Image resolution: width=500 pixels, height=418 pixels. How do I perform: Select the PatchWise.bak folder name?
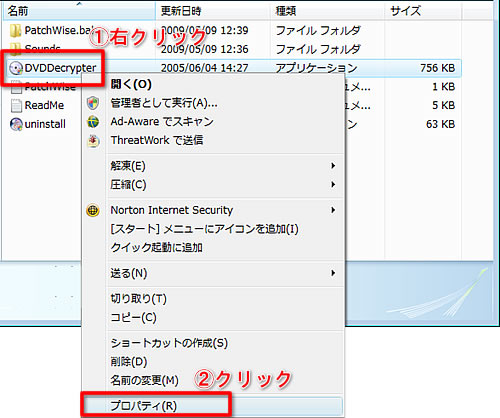[58, 31]
